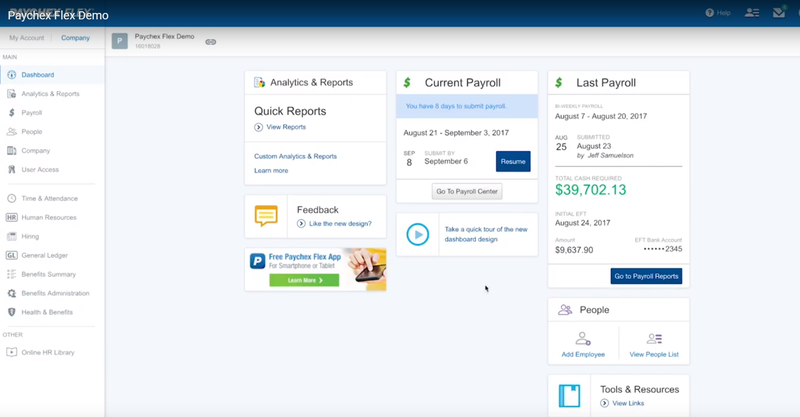Open the Time & Attendance clock icon
Screen dimensions: 800x417
11,198
